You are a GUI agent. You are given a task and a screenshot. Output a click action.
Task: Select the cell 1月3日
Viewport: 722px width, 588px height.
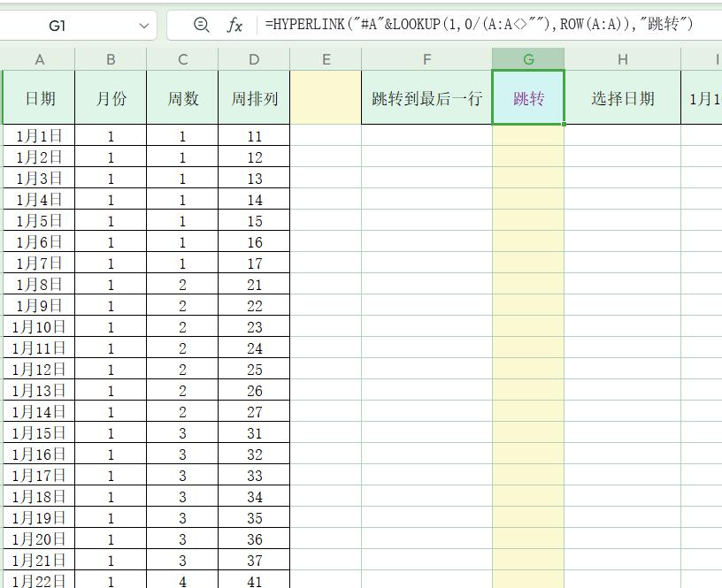tap(39, 178)
